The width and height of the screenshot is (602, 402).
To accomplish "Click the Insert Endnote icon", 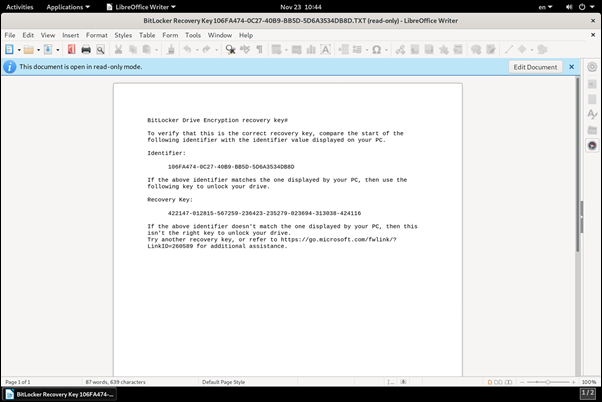I will click(x=429, y=50).
